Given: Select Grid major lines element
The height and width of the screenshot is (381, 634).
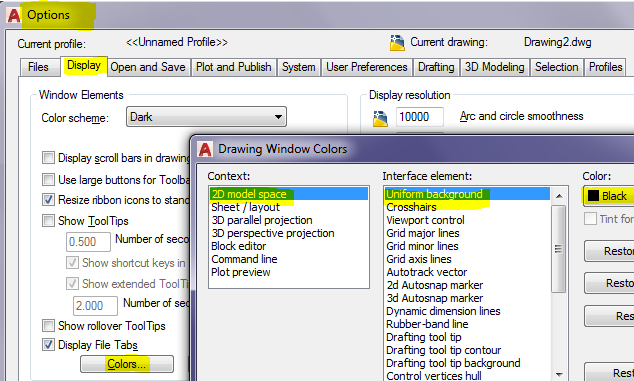Looking at the screenshot, I should click(467, 233).
